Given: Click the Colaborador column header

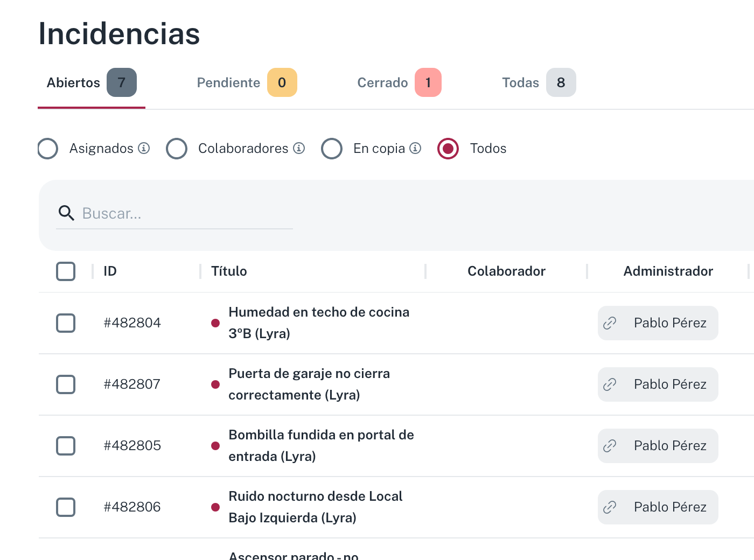Looking at the screenshot, I should point(506,271).
